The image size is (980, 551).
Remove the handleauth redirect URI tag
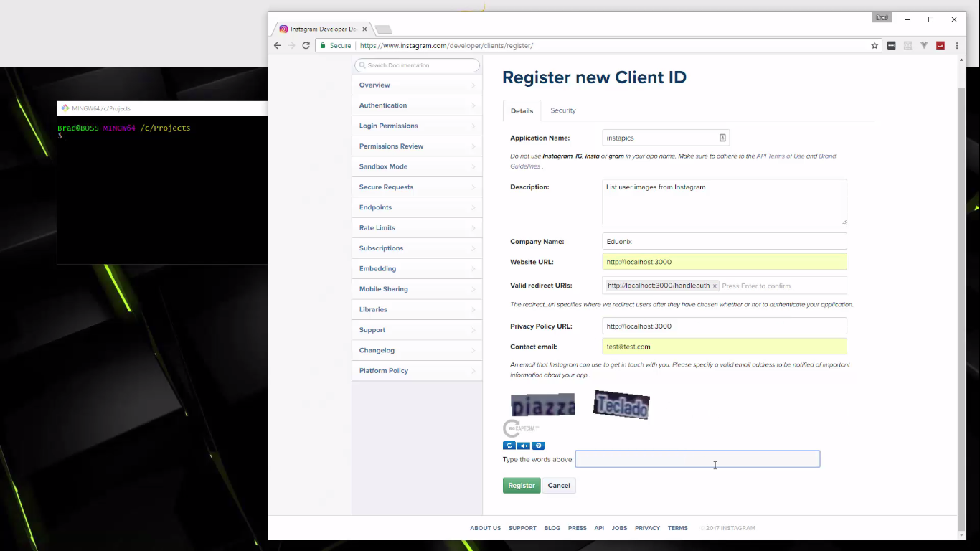[x=715, y=286]
